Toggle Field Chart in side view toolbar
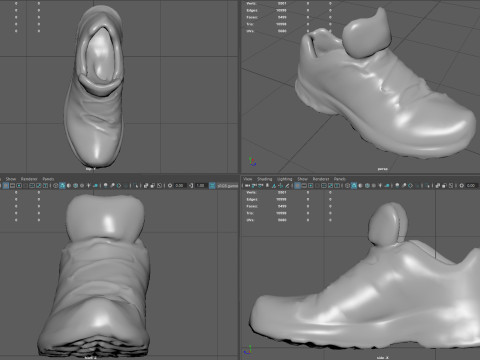Viewport: 480px width, 360px height. tap(324, 185)
